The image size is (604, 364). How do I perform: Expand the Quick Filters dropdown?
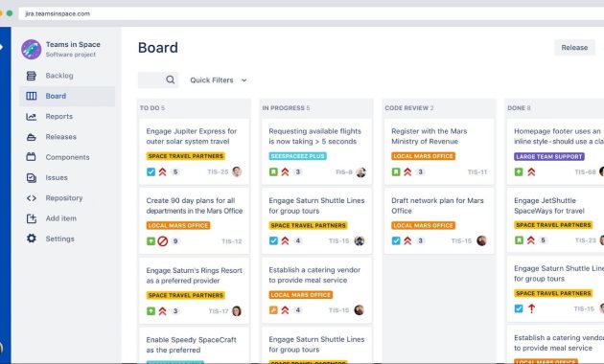219,80
